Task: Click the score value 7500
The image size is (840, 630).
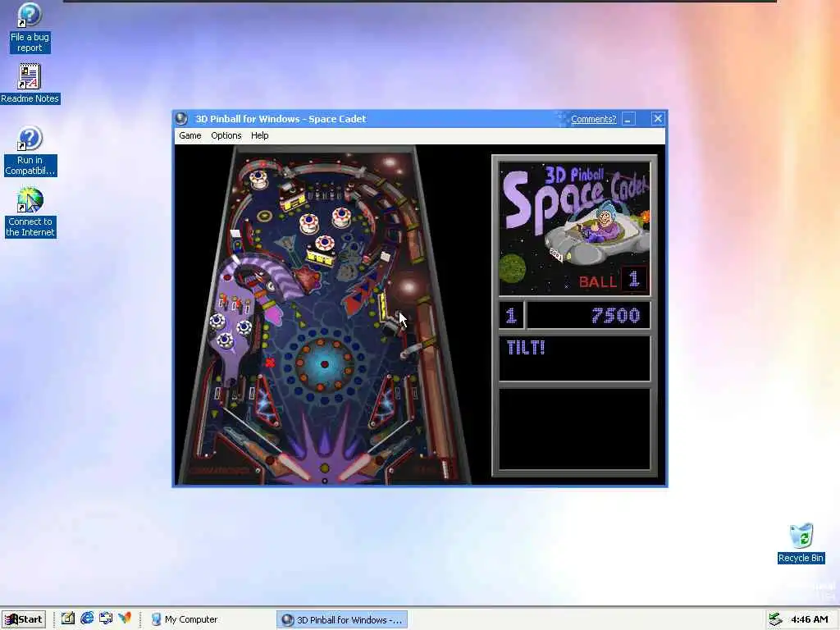Action: click(615, 316)
